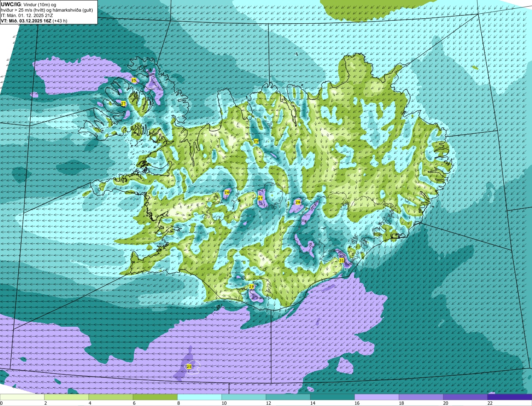This screenshot has height=406, width=532.
Task: Click the gust label 27 in the Westfjords
Action: pos(123,103)
